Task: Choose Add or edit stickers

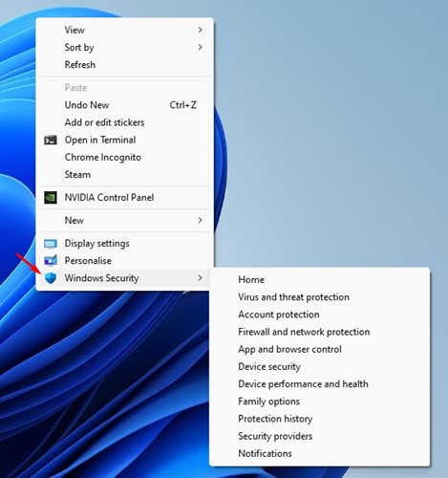Action: pyautogui.click(x=124, y=122)
